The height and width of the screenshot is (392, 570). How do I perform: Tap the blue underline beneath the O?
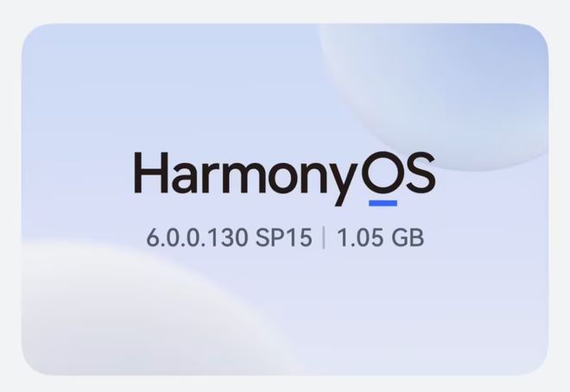tap(383, 204)
